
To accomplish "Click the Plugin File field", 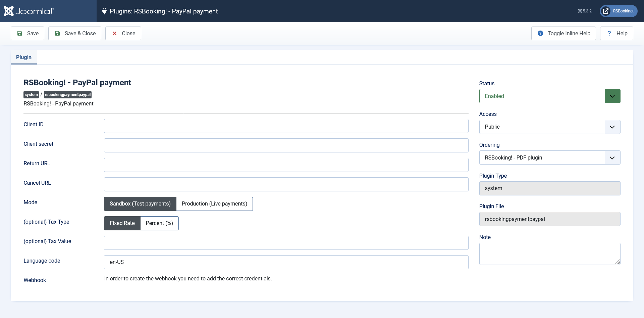I will (x=550, y=219).
